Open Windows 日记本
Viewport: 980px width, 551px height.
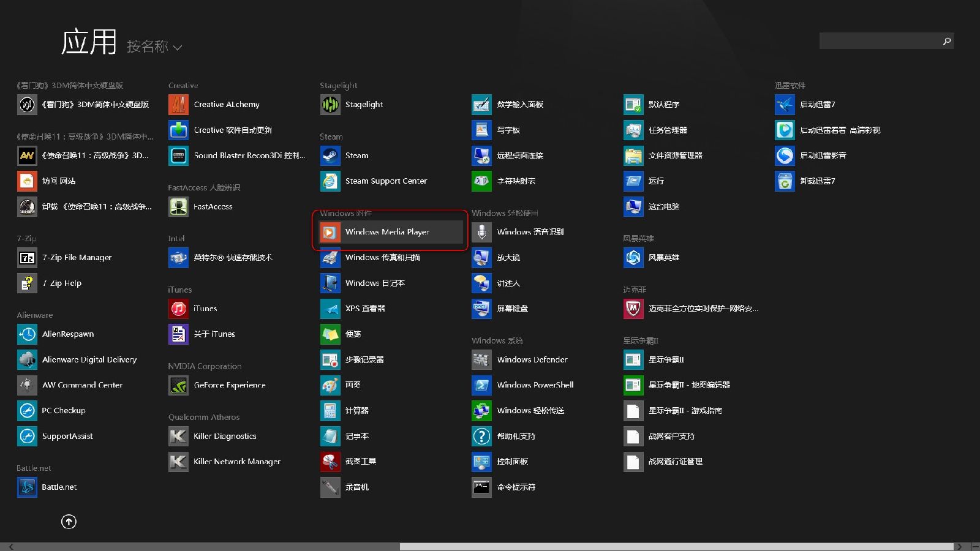(x=363, y=283)
